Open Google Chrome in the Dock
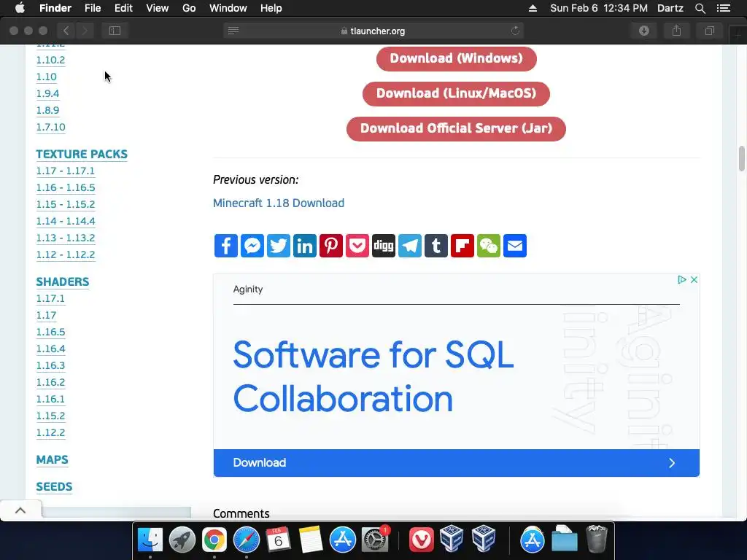This screenshot has width=747, height=560. pyautogui.click(x=214, y=540)
